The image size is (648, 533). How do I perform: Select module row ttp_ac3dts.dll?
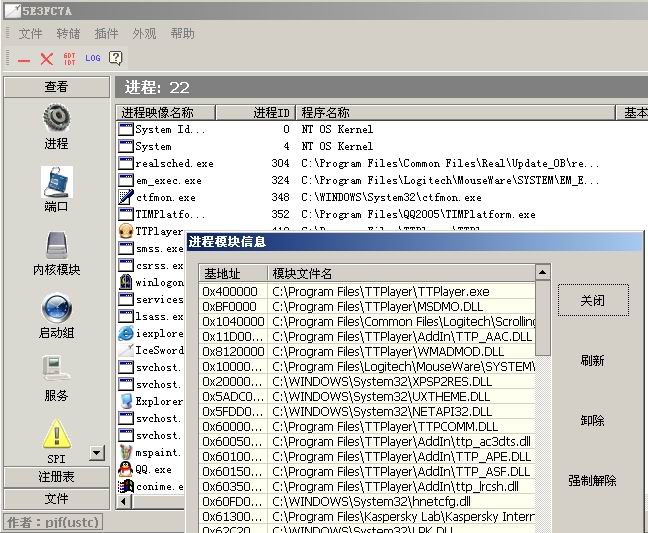coord(367,442)
